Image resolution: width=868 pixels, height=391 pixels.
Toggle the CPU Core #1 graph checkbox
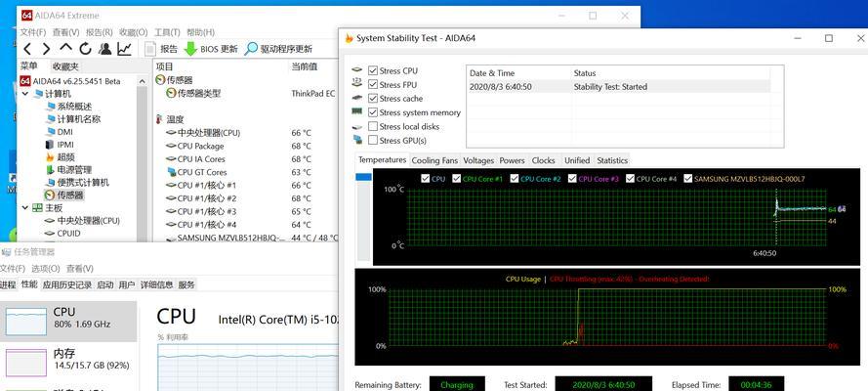click(457, 179)
